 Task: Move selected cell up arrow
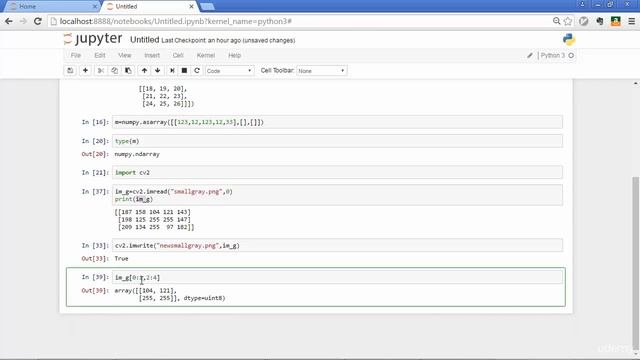click(144, 71)
